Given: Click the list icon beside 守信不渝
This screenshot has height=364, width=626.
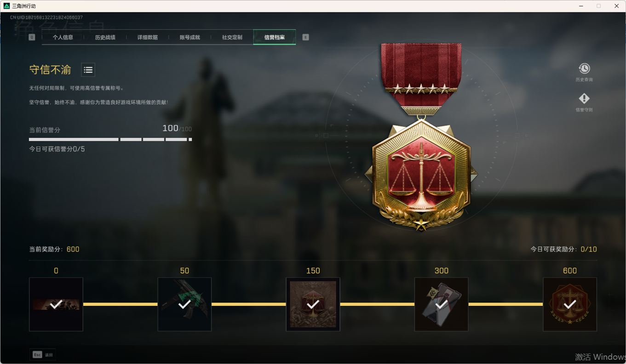Looking at the screenshot, I should (88, 70).
